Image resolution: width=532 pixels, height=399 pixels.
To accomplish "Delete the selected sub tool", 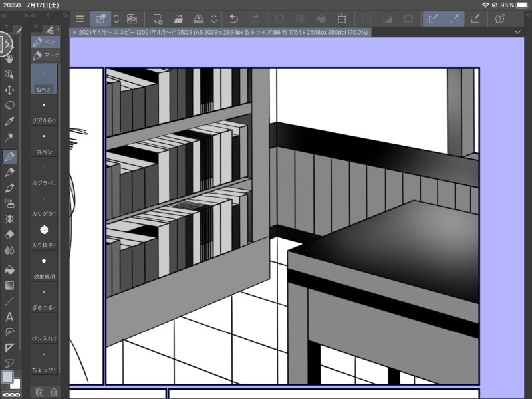I will tap(54, 392).
